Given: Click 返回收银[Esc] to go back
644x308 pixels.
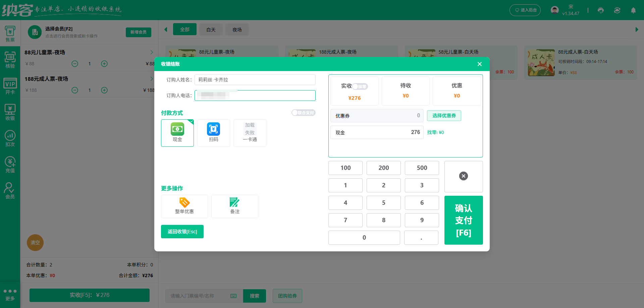Looking at the screenshot, I should click(x=182, y=232).
